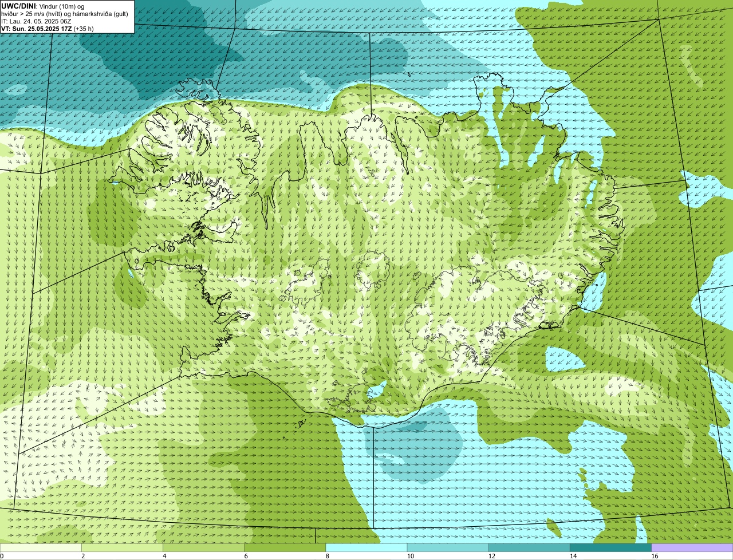733x560 pixels.
Task: Click the 'hviður > 25 m/s (hvítt)' legend line
Action: (31, 14)
